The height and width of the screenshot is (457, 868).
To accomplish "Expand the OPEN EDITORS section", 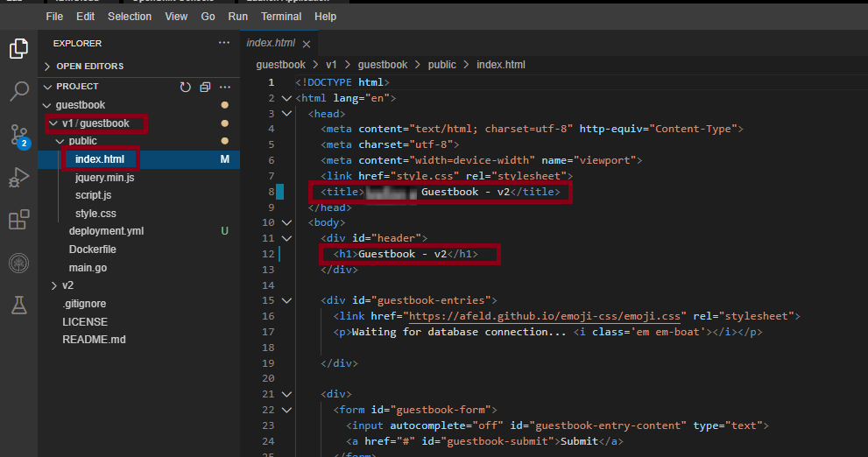I will (89, 67).
